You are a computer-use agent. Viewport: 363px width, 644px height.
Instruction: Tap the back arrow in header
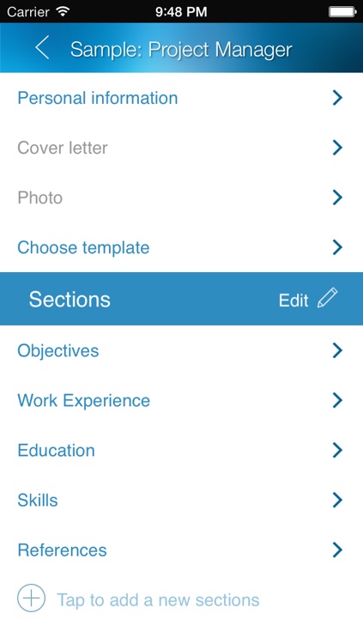[x=42, y=47]
